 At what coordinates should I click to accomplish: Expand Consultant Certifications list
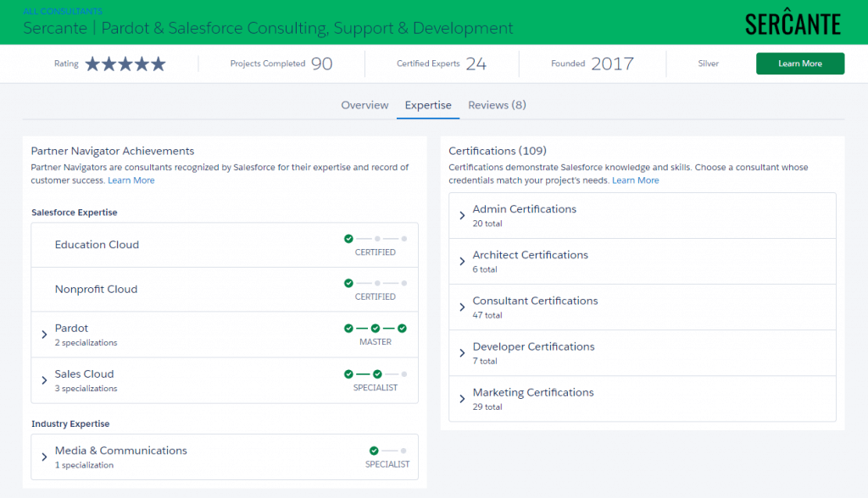[462, 307]
